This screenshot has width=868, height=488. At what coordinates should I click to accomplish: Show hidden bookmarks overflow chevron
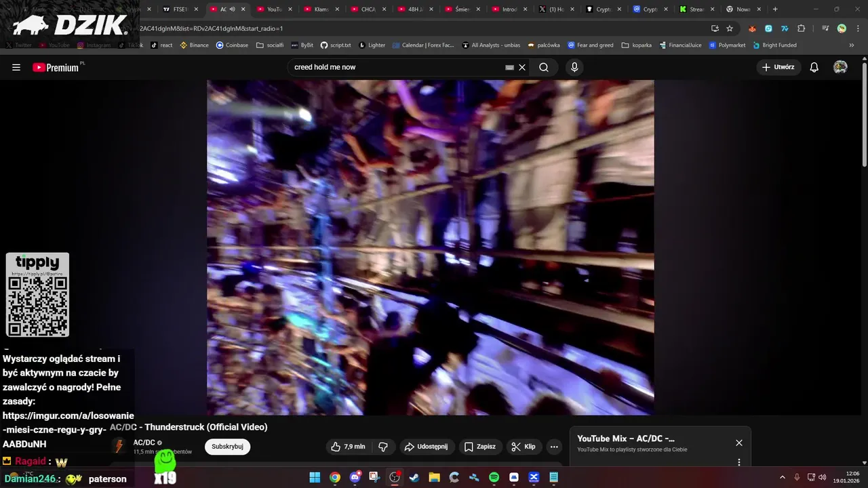click(x=852, y=45)
